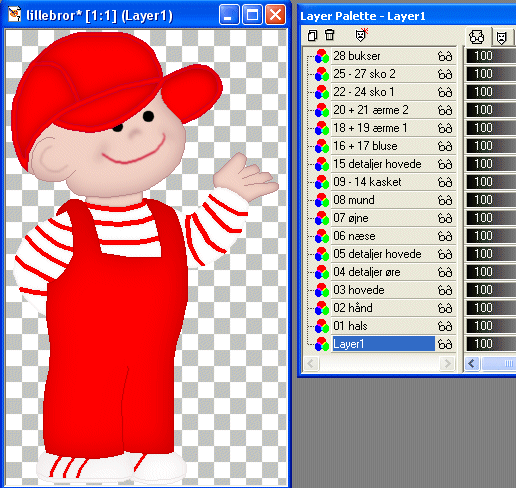Click the Create Mask icon in toolbar
Image resolution: width=516 pixels, height=488 pixels.
pos(361,35)
